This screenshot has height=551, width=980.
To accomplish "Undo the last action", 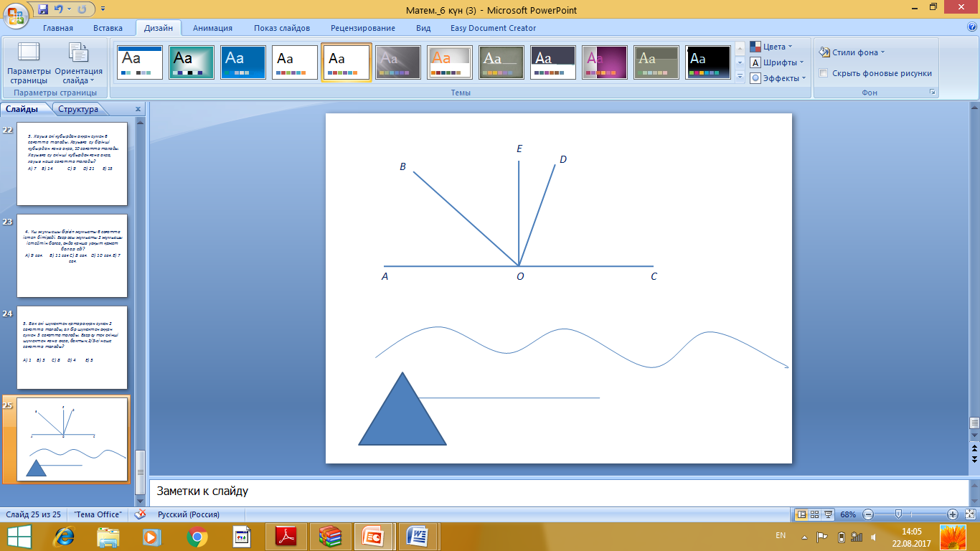I will (x=59, y=10).
